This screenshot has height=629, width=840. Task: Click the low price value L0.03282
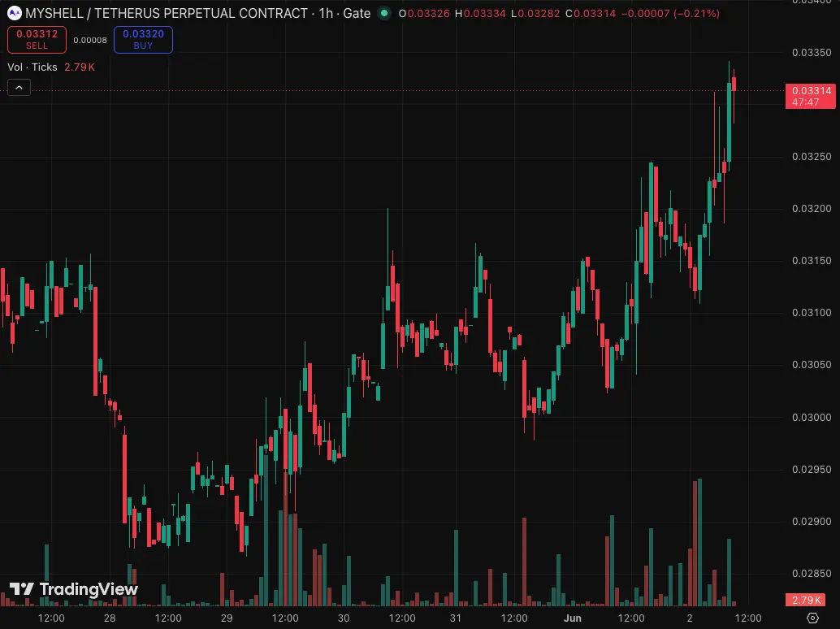pyautogui.click(x=535, y=13)
